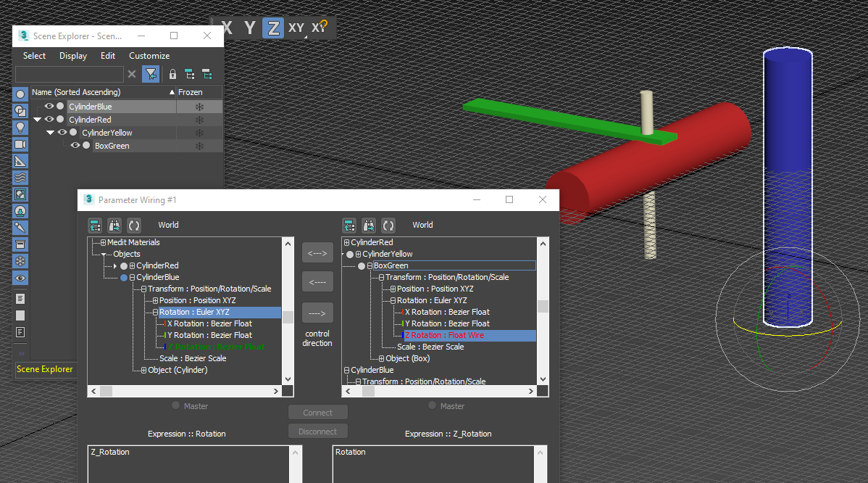Image resolution: width=868 pixels, height=483 pixels.
Task: Hide CylinderBlue with its eye toggle
Action: [x=50, y=106]
